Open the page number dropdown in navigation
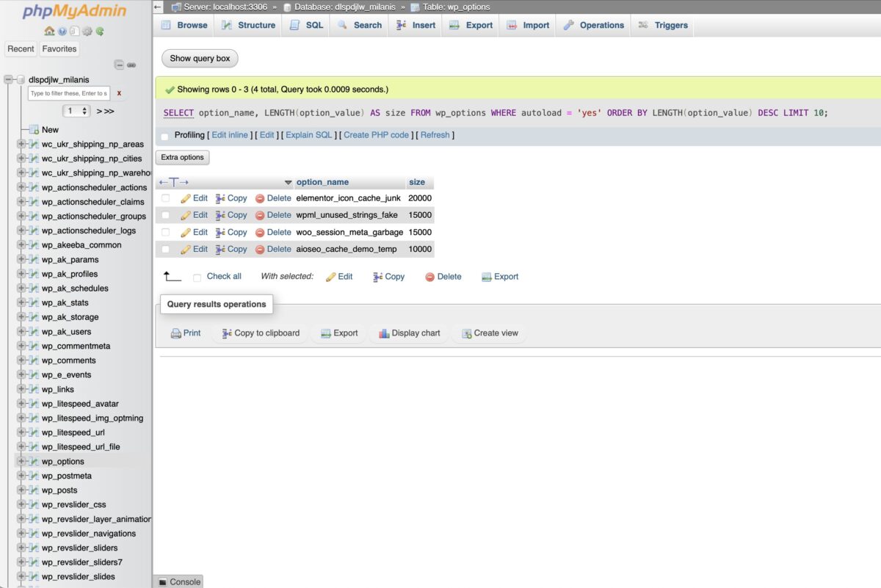Viewport: 881px width, 588px height. (x=76, y=111)
